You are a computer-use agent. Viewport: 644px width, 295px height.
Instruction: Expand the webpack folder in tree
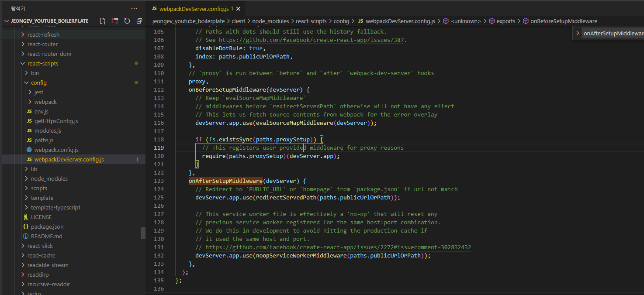click(73, 102)
